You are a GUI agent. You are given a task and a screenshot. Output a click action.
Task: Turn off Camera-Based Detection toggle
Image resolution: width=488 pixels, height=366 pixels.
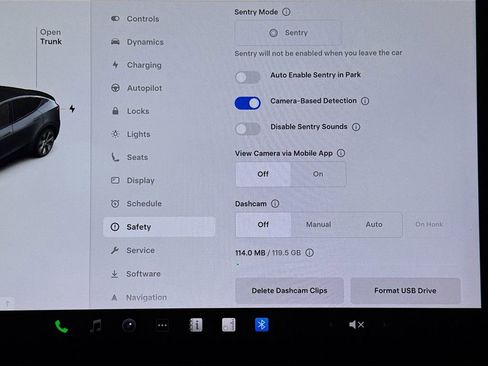click(247, 103)
